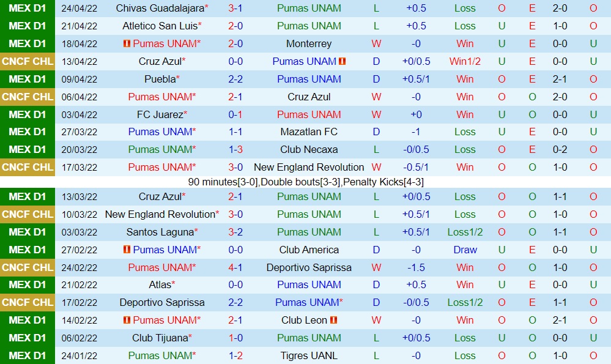Click FC Juarez team name

click(x=160, y=114)
